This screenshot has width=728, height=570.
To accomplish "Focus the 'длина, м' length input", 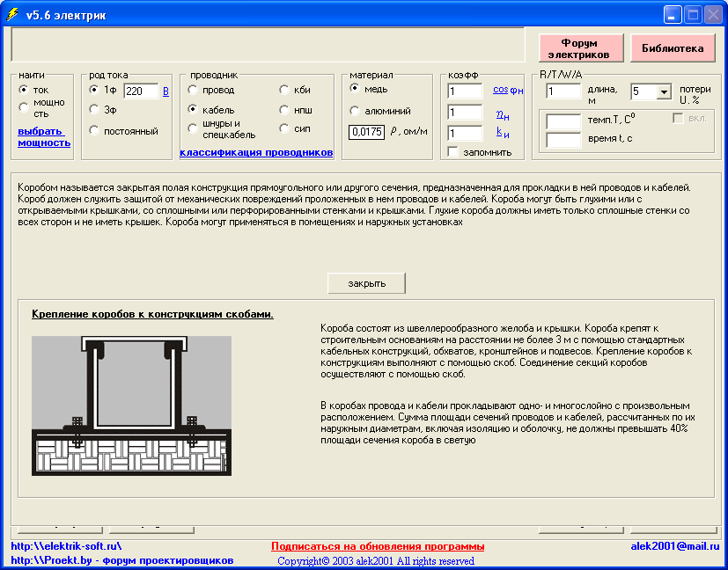I will click(x=563, y=91).
